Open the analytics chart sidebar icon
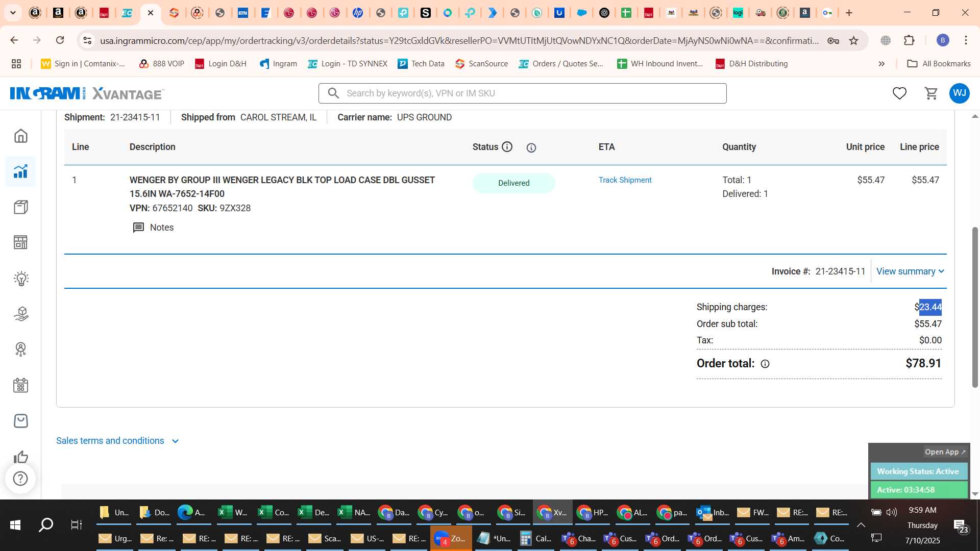The width and height of the screenshot is (980, 551). pyautogui.click(x=20, y=171)
